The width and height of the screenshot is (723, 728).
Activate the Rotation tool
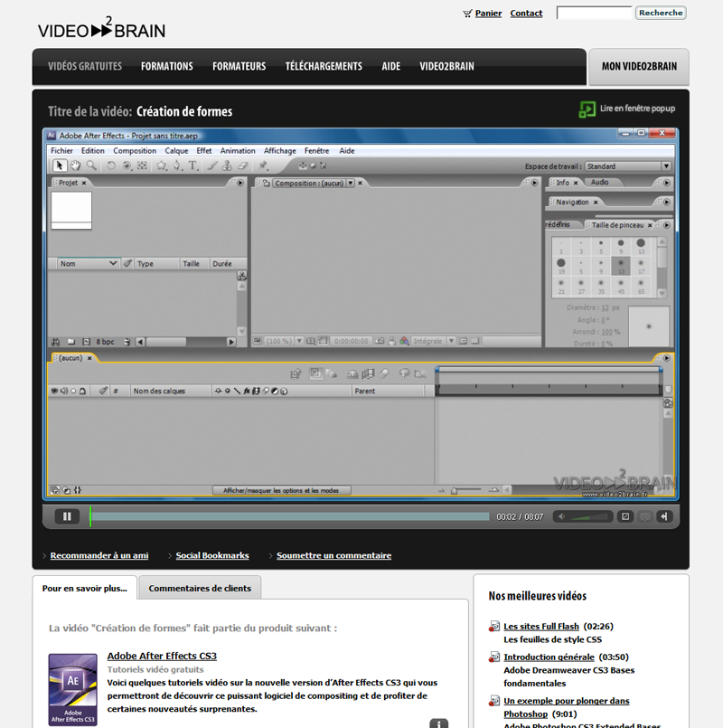pos(110,165)
